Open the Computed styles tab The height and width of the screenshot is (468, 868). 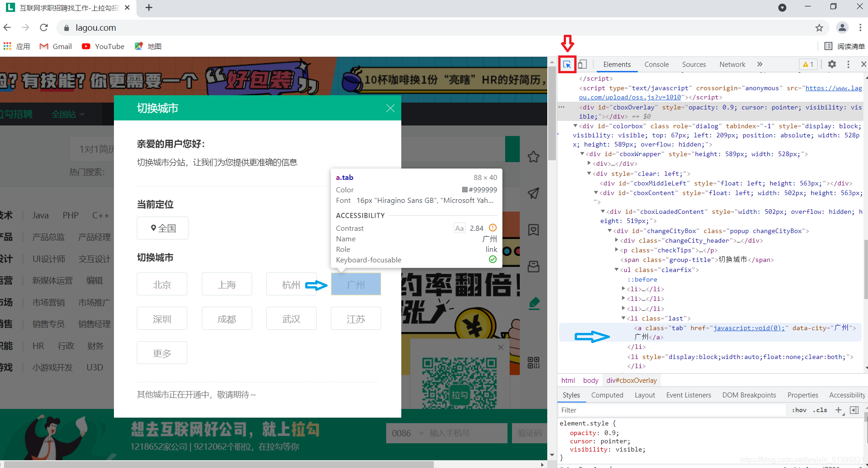pos(607,395)
